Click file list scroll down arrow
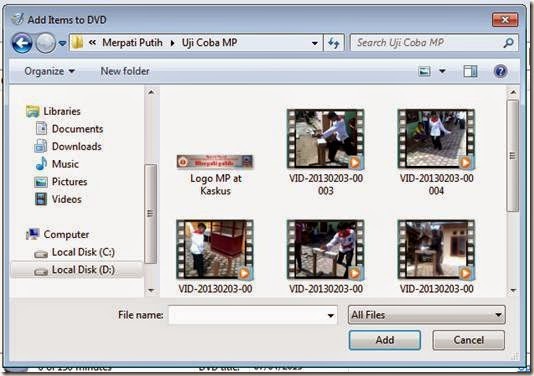 coord(513,291)
